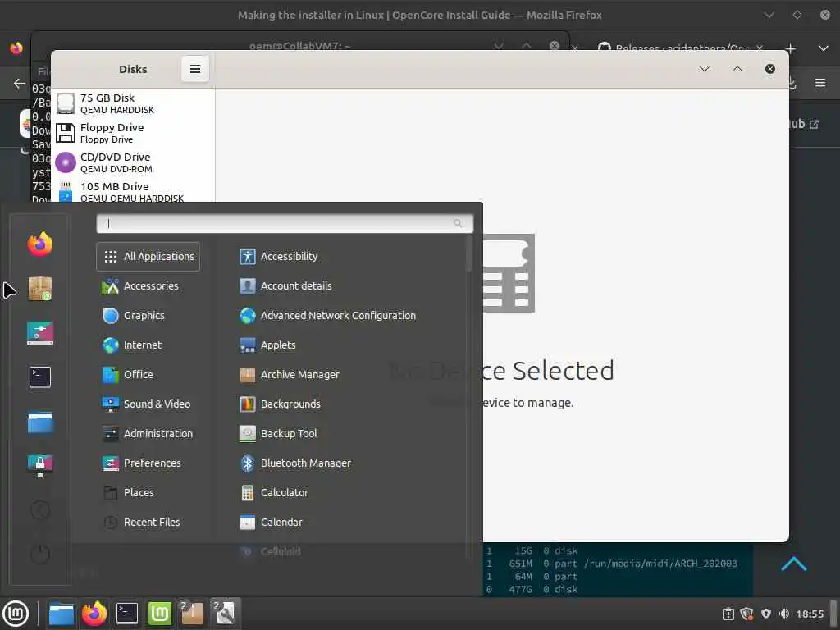Click the 18:55 clock on the panel
This screenshot has width=840, height=630.
[810, 614]
